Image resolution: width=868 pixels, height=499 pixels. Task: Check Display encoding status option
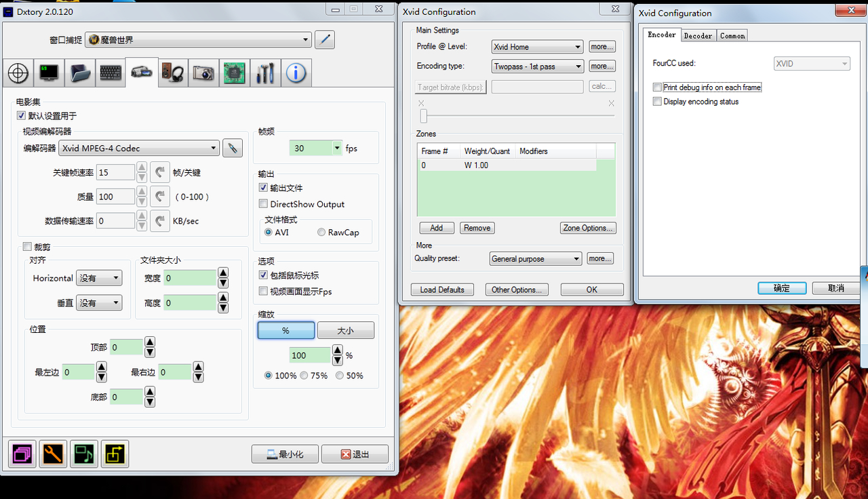pos(657,102)
